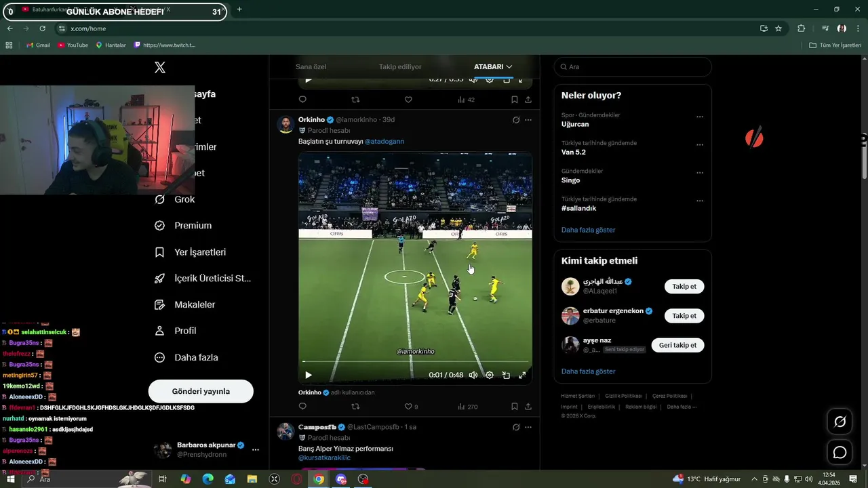
Task: Open more options for #sallandık trend
Action: tap(700, 201)
